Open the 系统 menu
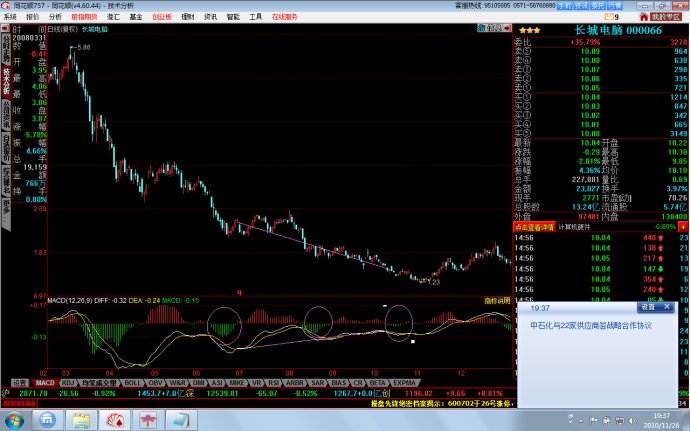Image resolution: width=690 pixels, height=431 pixels. click(x=10, y=17)
